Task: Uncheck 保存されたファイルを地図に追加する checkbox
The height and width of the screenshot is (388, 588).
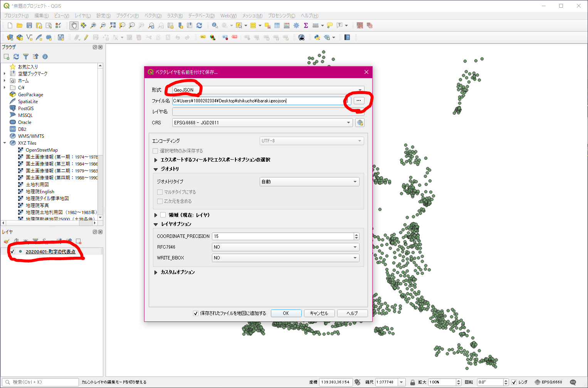Action: pyautogui.click(x=196, y=313)
